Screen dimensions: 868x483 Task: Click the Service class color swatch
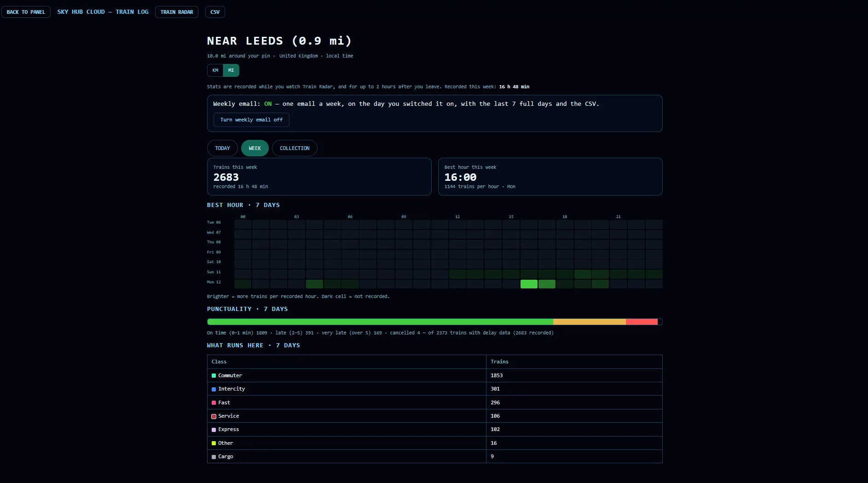click(214, 416)
